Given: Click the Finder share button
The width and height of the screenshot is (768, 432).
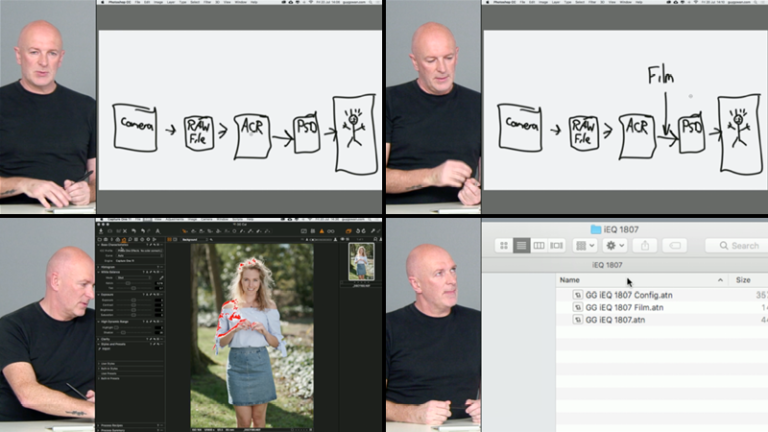Looking at the screenshot, I should click(x=644, y=245).
